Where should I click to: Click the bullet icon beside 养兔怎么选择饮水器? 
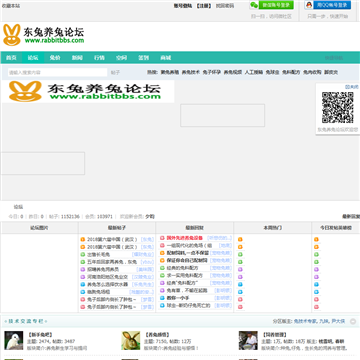click(x=83, y=284)
